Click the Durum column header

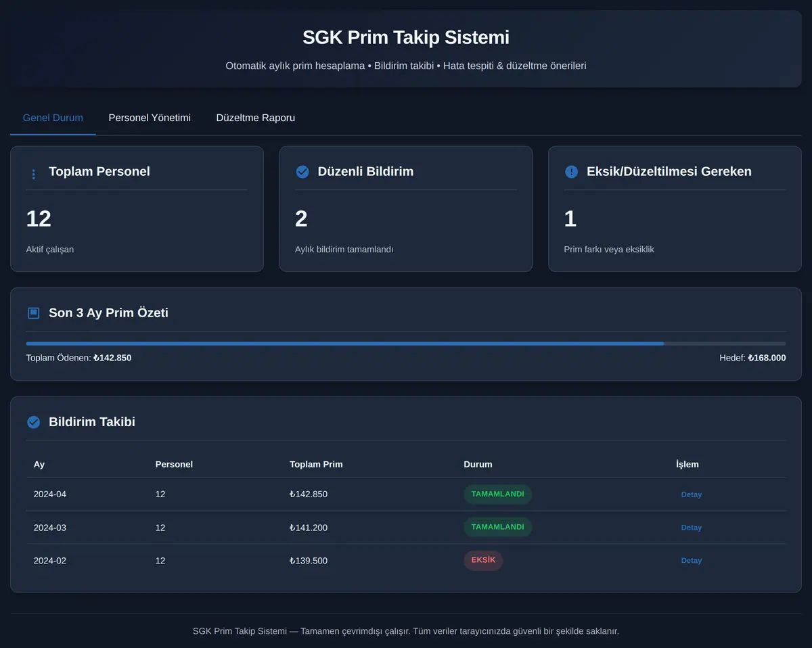[x=478, y=465]
